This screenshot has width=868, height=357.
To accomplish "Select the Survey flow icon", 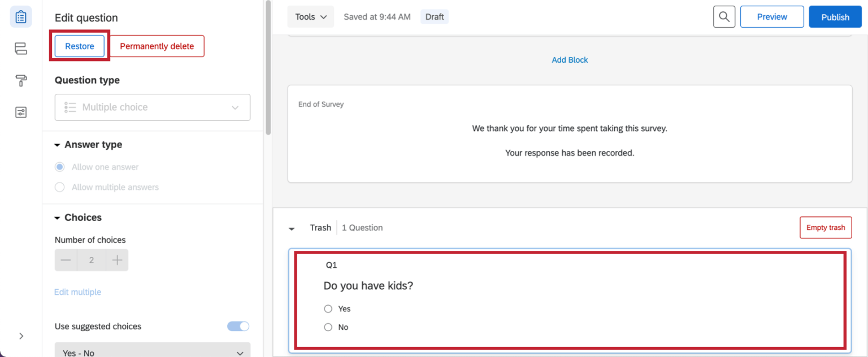I will coord(21,49).
